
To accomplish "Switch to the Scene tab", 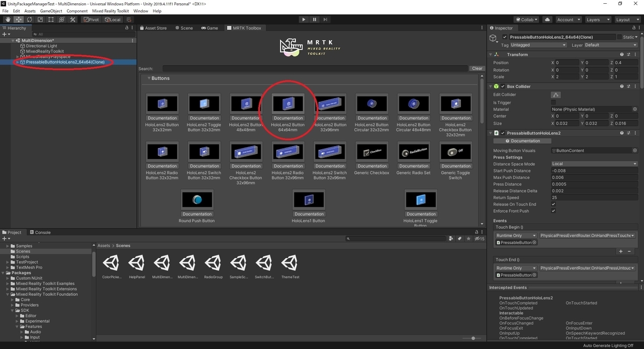I will [184, 28].
